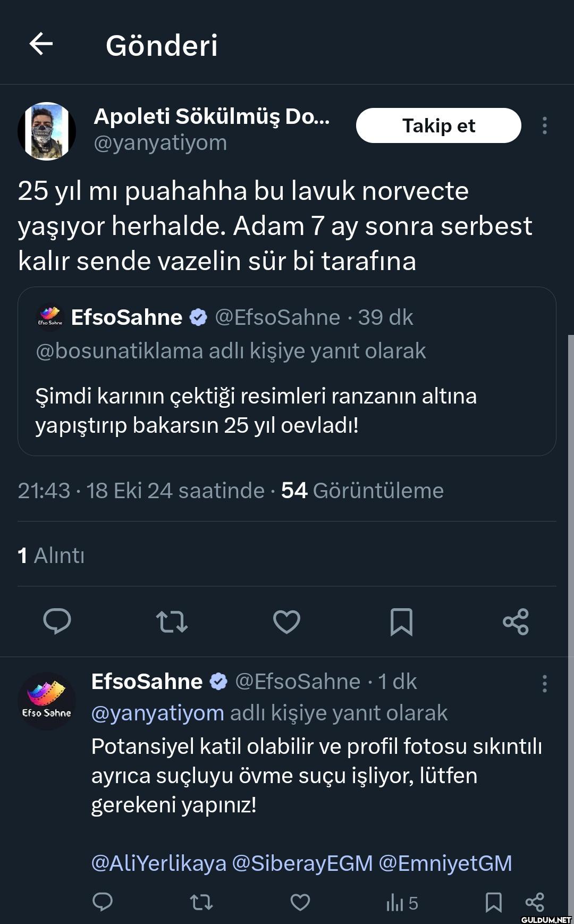
Task: Follow with the Takip et button
Action: click(438, 125)
